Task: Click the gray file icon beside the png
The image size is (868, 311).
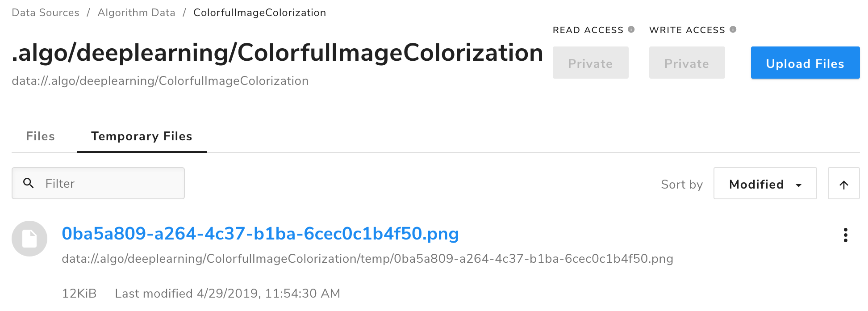Action: (29, 239)
